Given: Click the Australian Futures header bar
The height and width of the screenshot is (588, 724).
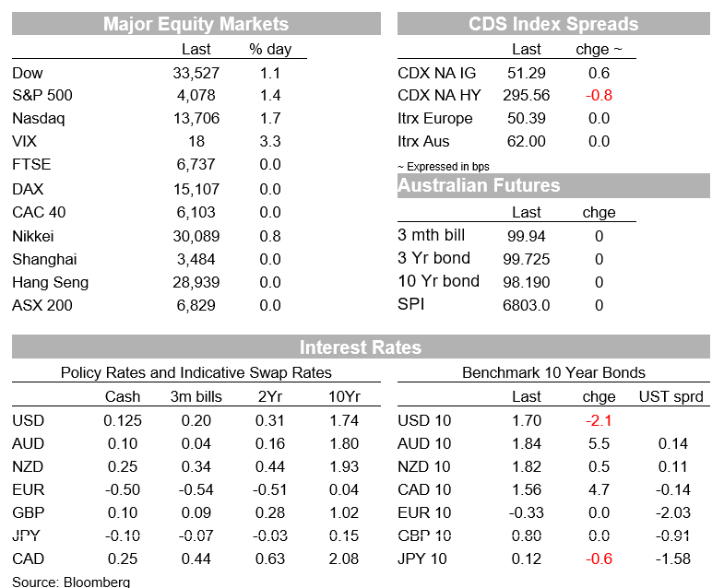Looking at the screenshot, I should click(x=553, y=185).
